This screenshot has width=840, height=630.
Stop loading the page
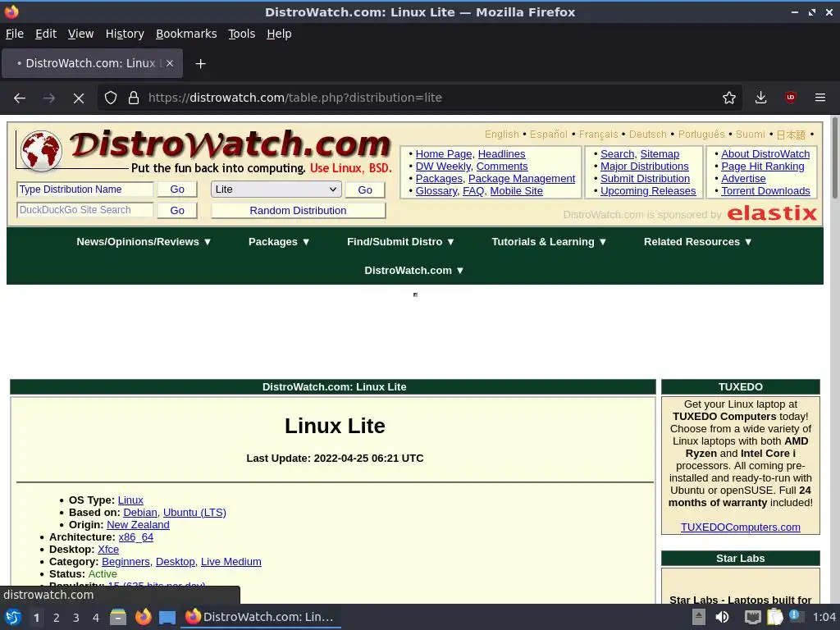pos(78,98)
